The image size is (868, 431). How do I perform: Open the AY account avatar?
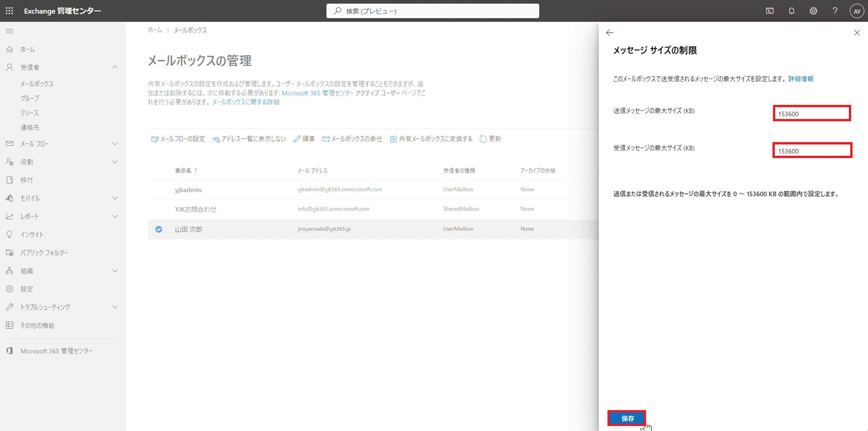856,11
